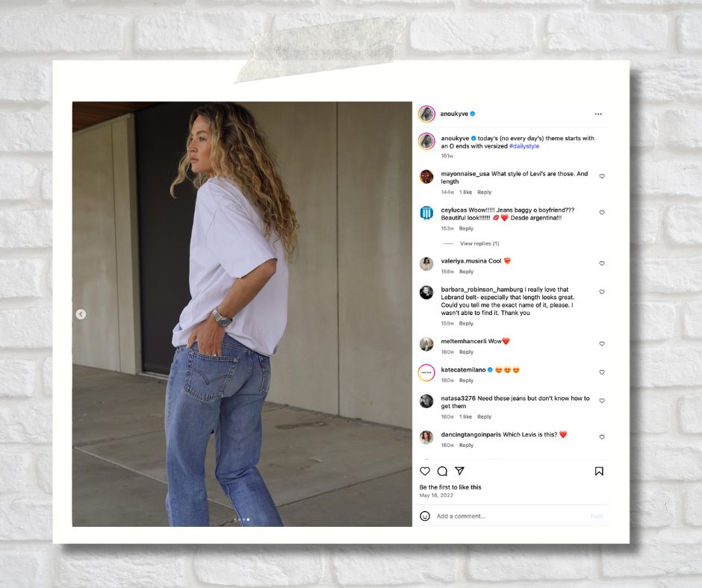Viewport: 702px width, 588px height.
Task: Like mayonnaise_usa's comment
Action: point(602,176)
